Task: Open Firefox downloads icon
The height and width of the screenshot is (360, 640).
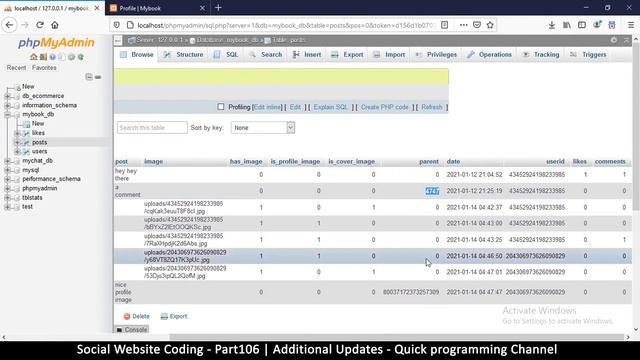Action: tap(551, 25)
